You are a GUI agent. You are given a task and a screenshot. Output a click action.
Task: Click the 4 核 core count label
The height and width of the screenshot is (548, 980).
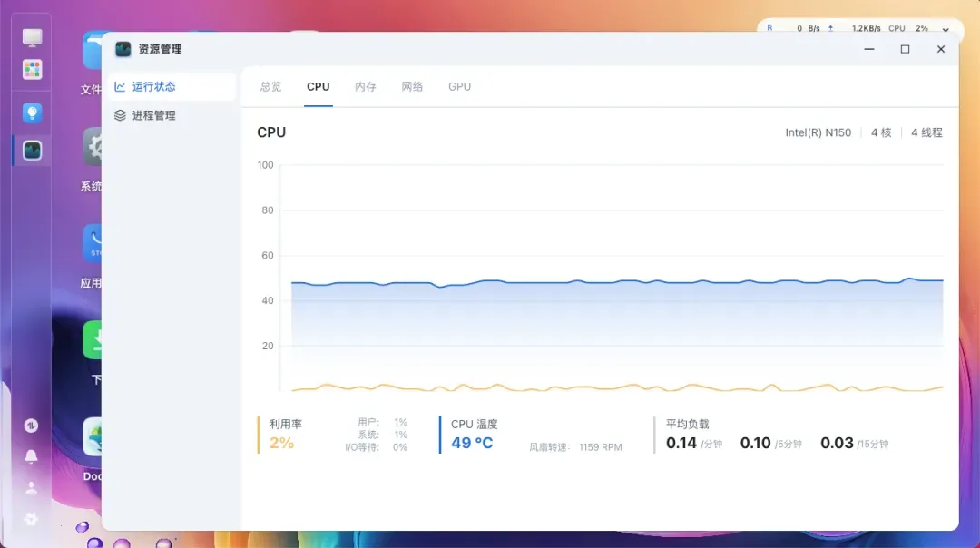[x=881, y=132]
